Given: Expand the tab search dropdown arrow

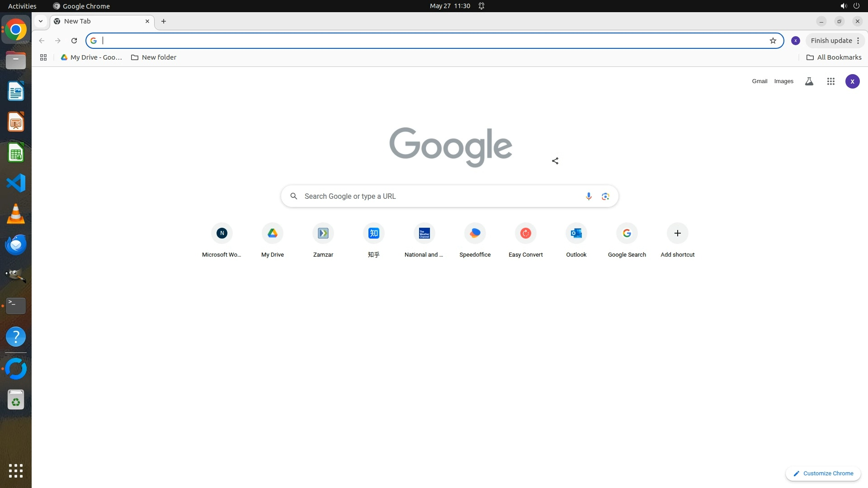Looking at the screenshot, I should [41, 21].
